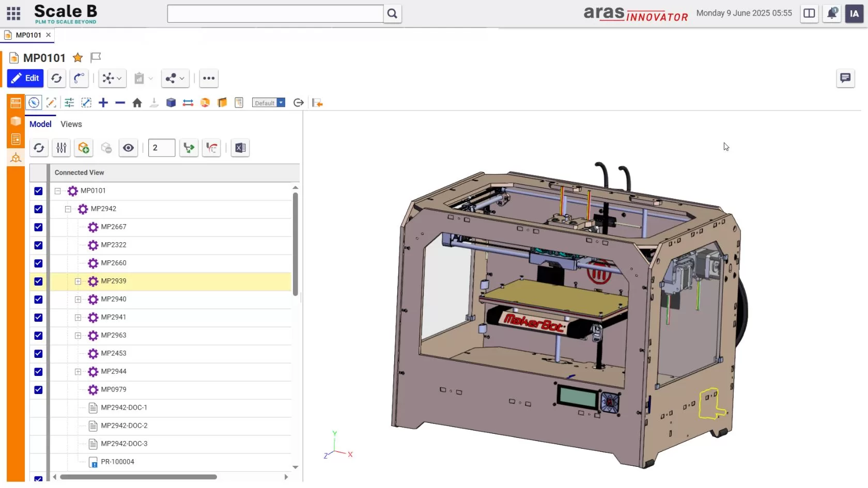This screenshot has height=488, width=868.
Task: Expand the MP2940 tree node
Action: point(78,300)
